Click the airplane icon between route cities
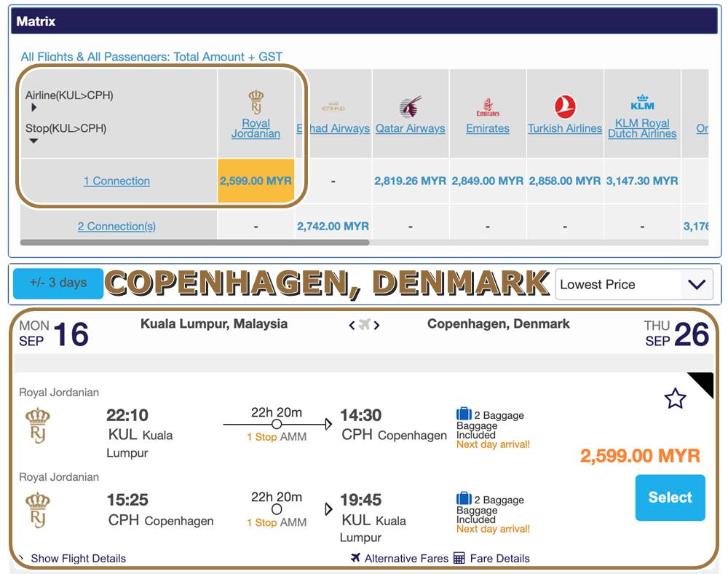The image size is (728, 574). tap(365, 324)
